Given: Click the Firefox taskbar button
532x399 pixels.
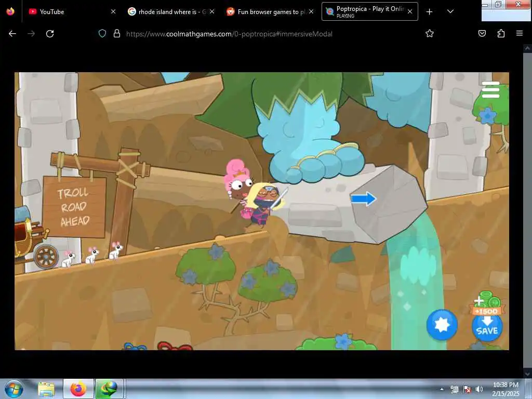Looking at the screenshot, I should (x=78, y=389).
